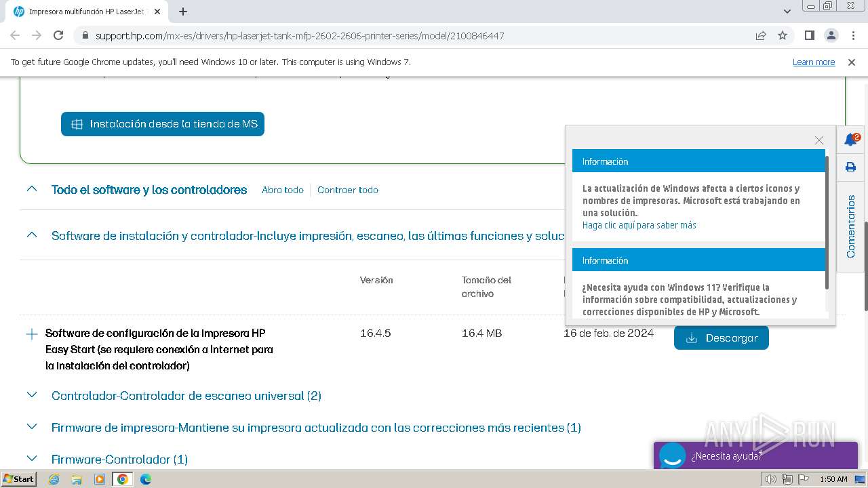The height and width of the screenshot is (488, 868).
Task: Close the Información notification popup
Action: point(819,140)
